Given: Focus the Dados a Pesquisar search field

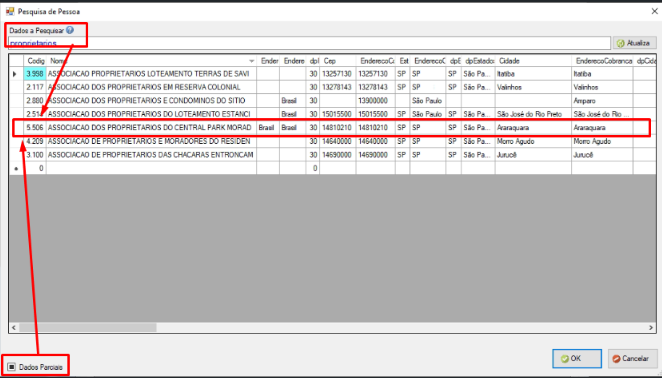Looking at the screenshot, I should tap(309, 43).
